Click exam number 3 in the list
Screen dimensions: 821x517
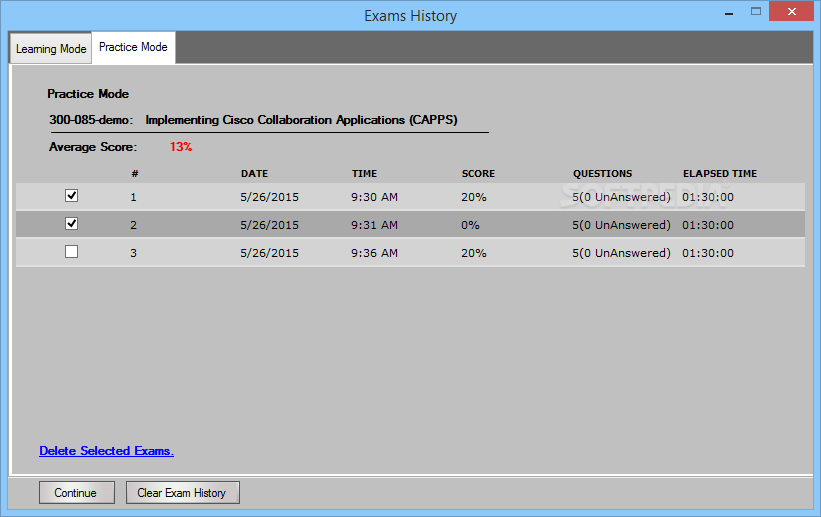click(134, 254)
